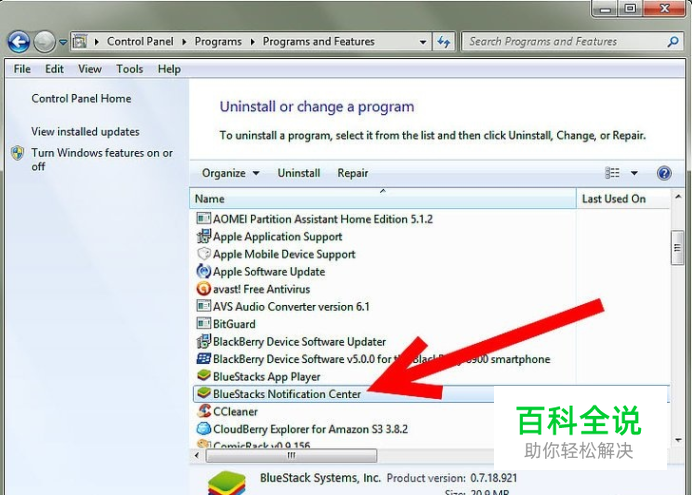Click the BitGuard icon
The height and width of the screenshot is (495, 692).
203,323
